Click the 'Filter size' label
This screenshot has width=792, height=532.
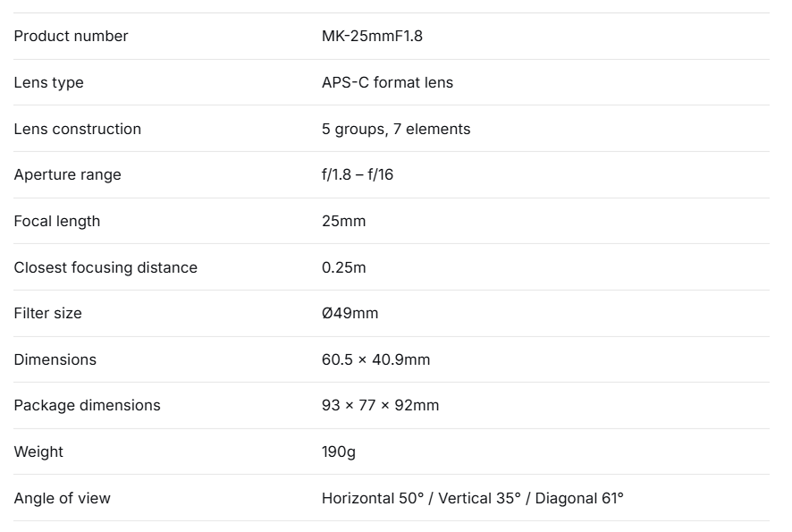(x=47, y=314)
